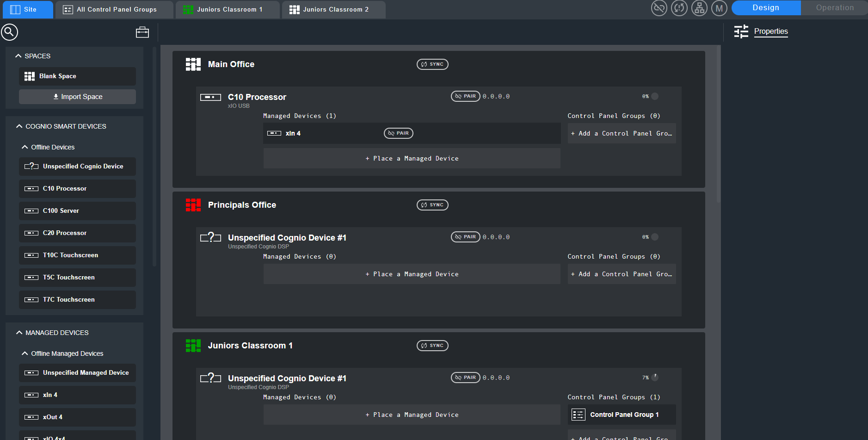Click the xIn 4 device icon in Main Office
This screenshot has width=868, height=440.
tap(274, 133)
